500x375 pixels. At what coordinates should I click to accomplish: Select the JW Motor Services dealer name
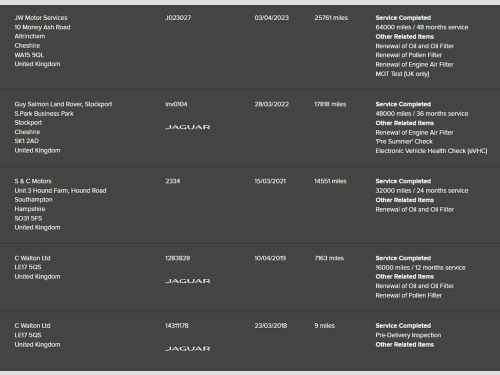pos(41,18)
